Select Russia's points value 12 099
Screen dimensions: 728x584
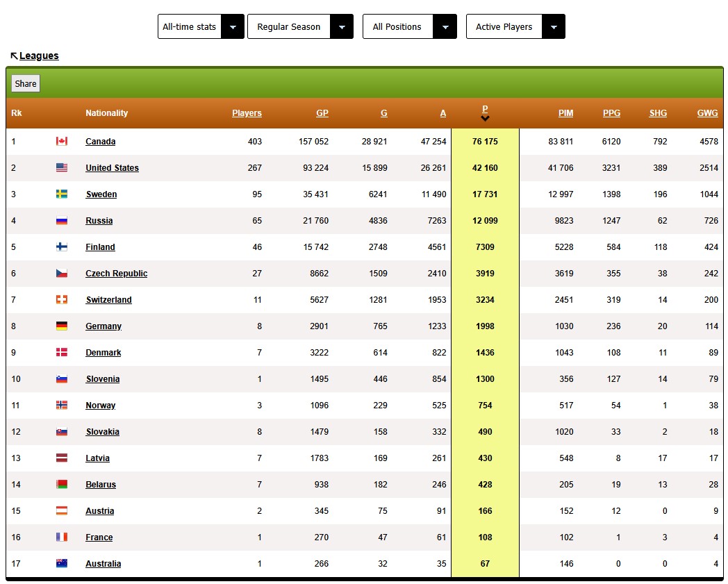click(485, 221)
